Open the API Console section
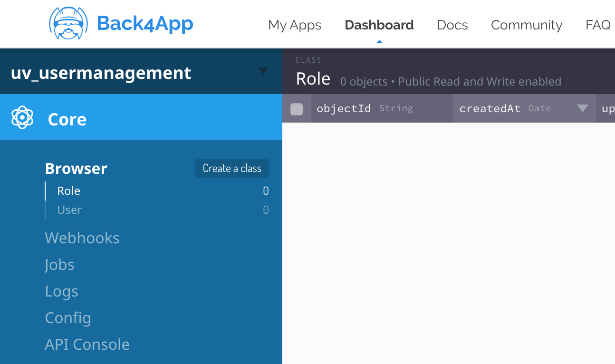This screenshot has height=364, width=615. (x=87, y=344)
